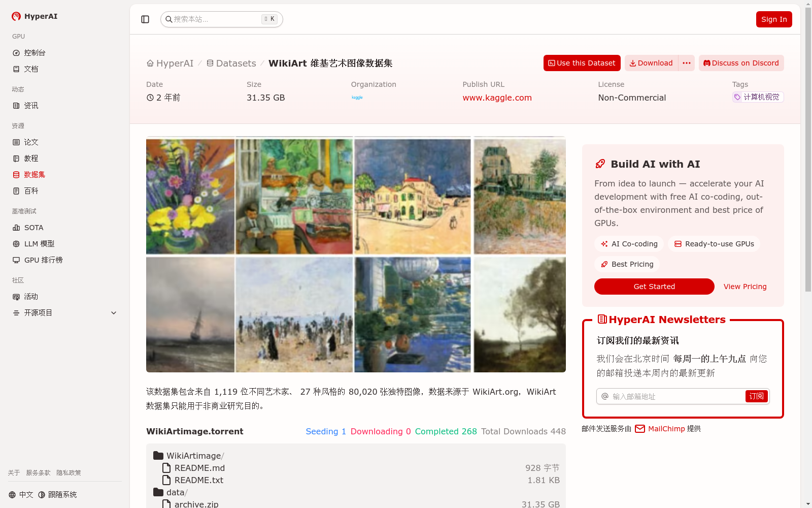Change theme via 跟随系统
812x508 pixels.
(x=57, y=495)
